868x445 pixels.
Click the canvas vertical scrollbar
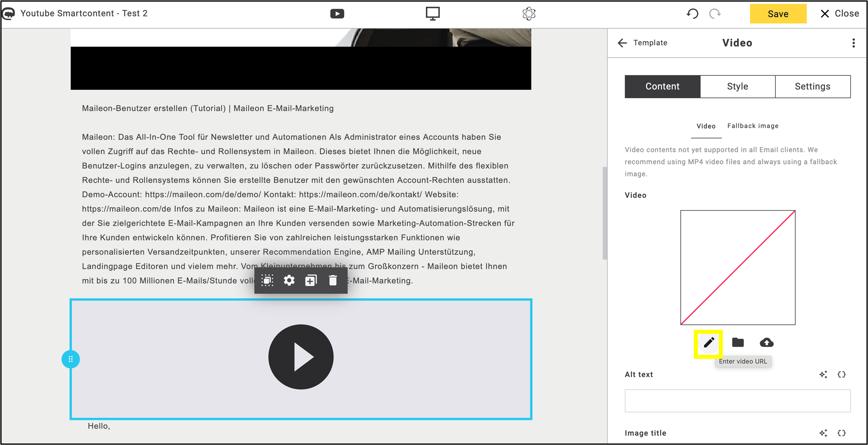point(605,213)
